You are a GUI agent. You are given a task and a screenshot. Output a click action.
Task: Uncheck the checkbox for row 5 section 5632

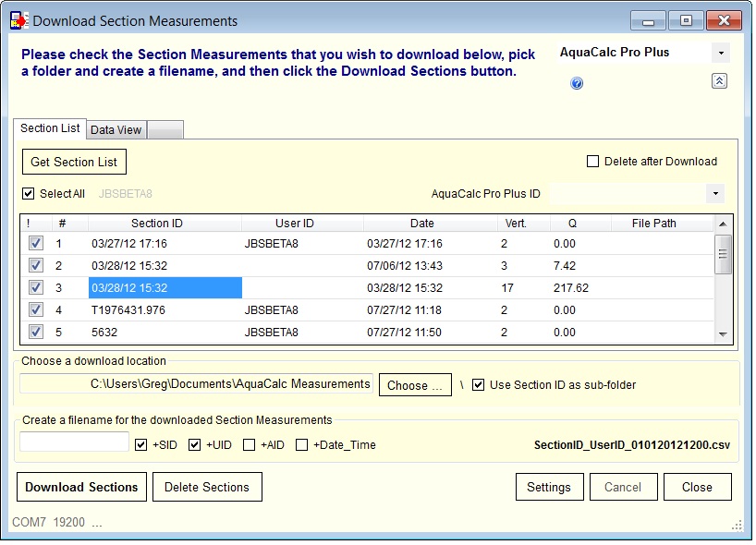pyautogui.click(x=36, y=332)
